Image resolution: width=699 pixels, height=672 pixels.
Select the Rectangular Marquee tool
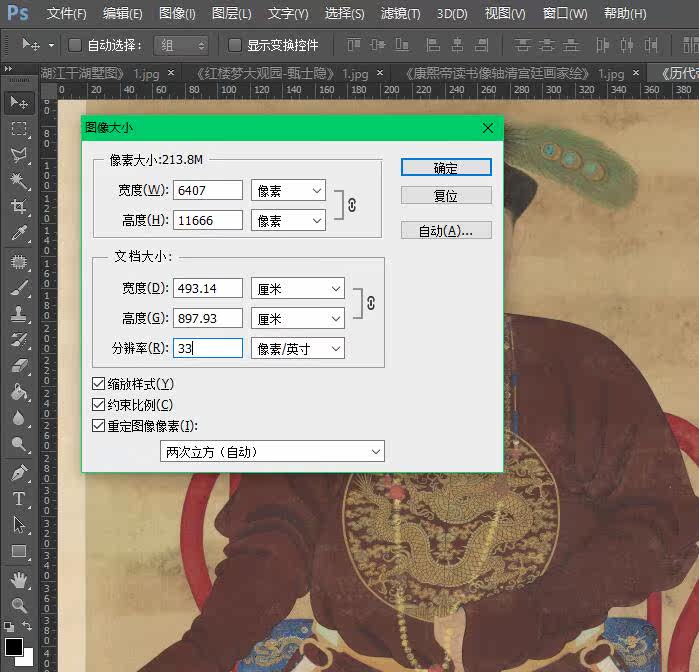[19, 129]
